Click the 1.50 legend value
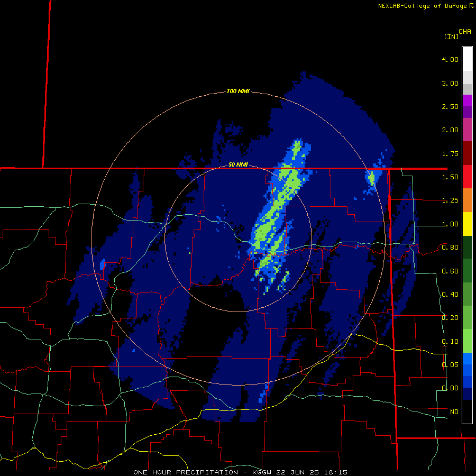This screenshot has height=476, width=476. [450, 177]
